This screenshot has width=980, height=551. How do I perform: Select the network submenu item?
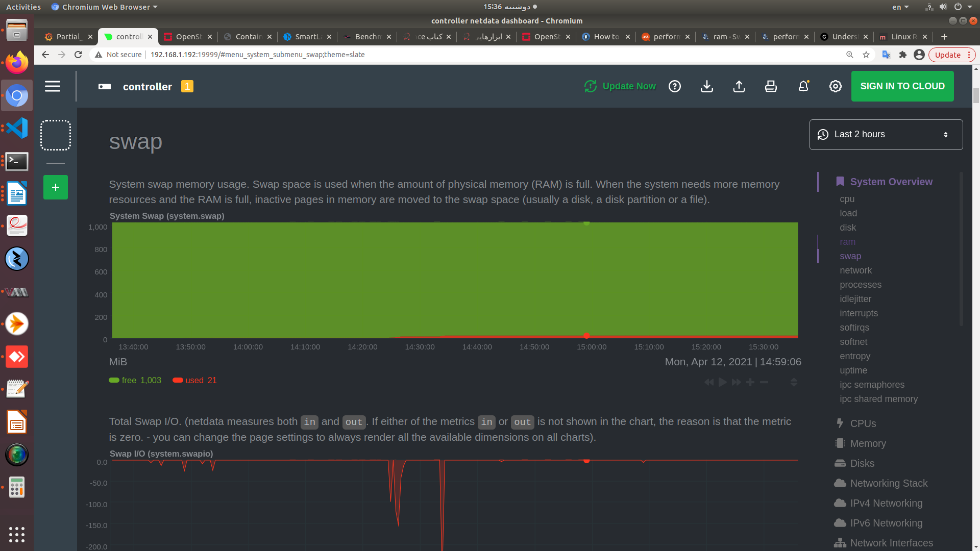click(x=855, y=270)
